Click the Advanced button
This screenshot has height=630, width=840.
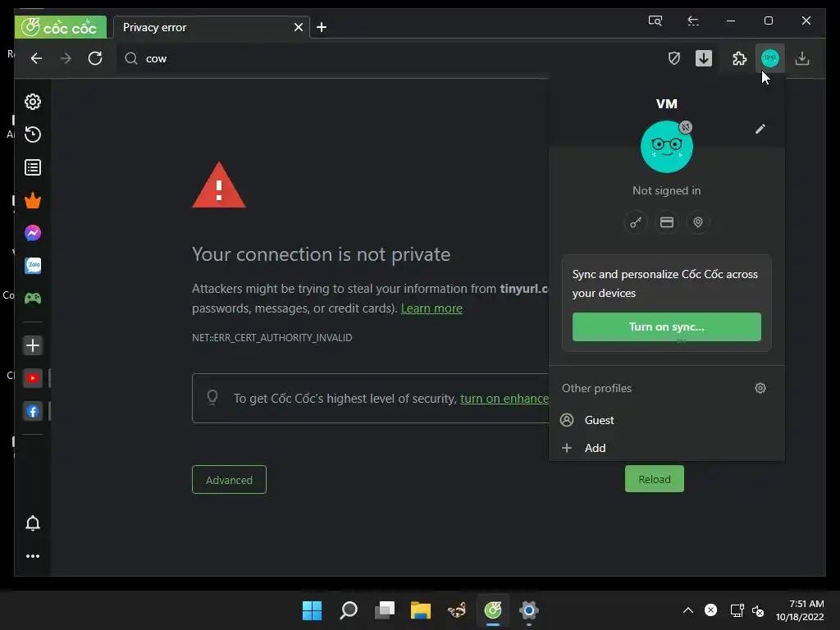pyautogui.click(x=230, y=480)
